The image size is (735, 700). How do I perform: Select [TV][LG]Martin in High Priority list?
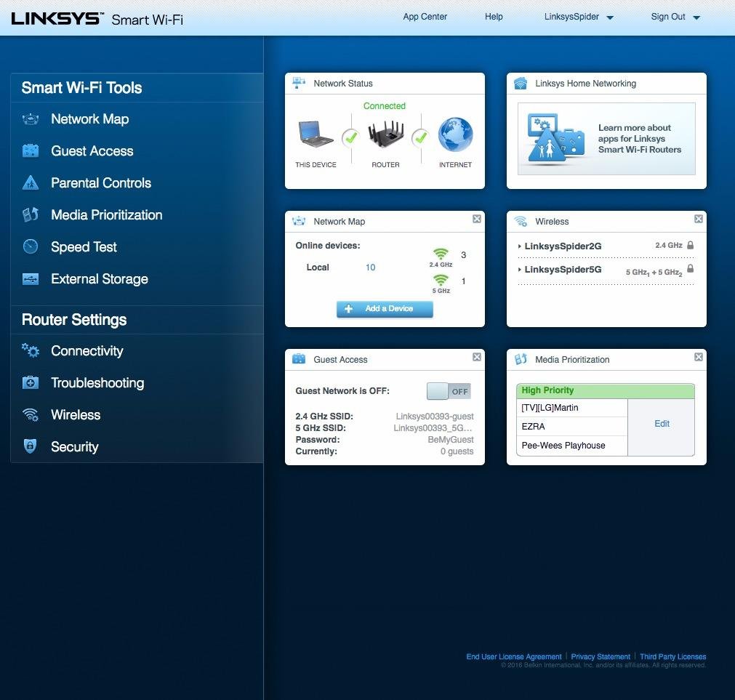(x=572, y=408)
